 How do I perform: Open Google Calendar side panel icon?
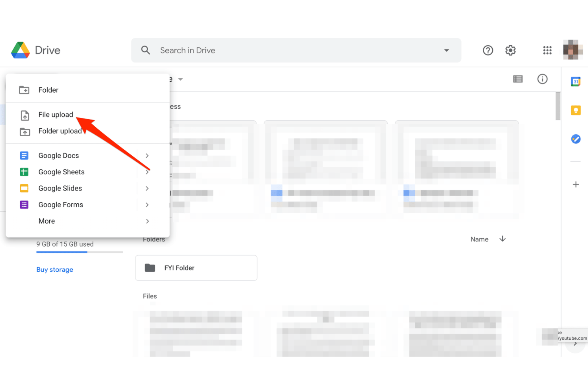576,81
